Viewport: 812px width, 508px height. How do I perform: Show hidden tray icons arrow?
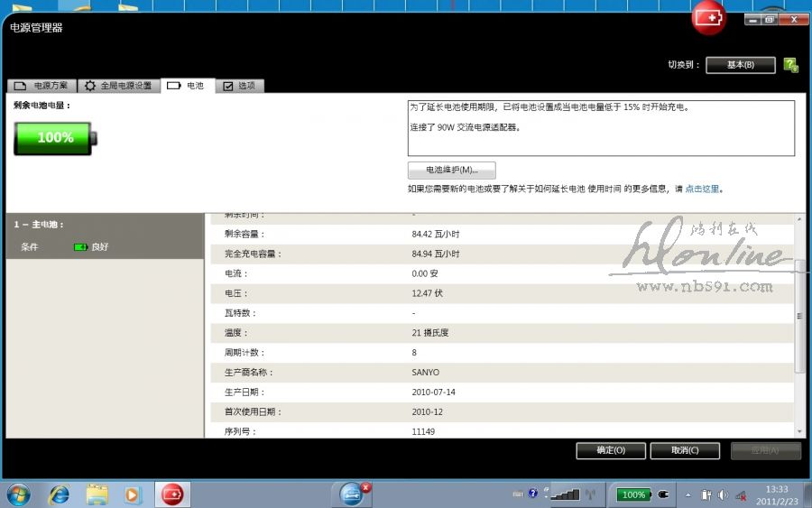[x=688, y=494]
